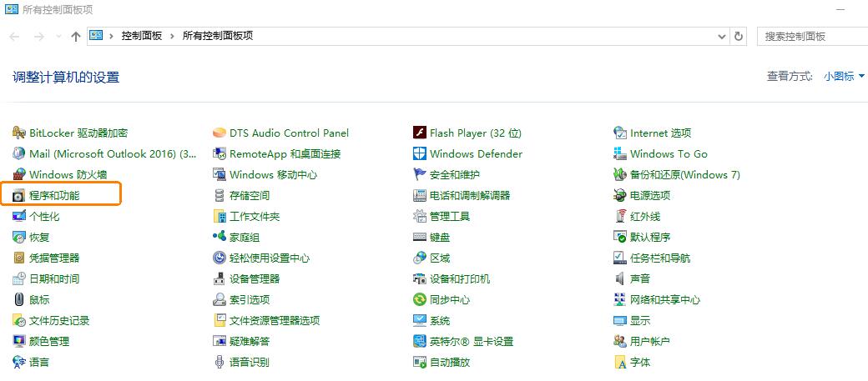Click the forward navigation arrow

coord(38,37)
